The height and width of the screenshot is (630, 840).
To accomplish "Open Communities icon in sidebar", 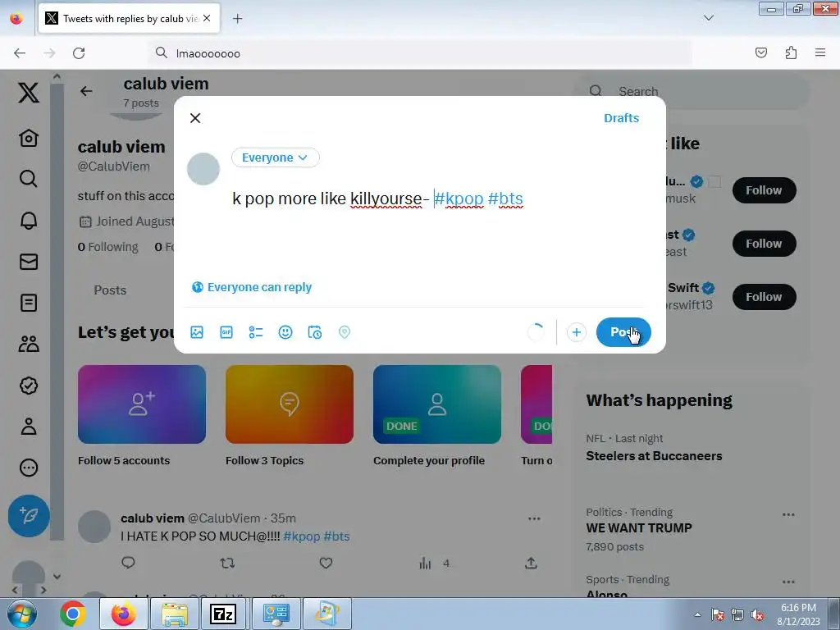I will click(x=29, y=344).
